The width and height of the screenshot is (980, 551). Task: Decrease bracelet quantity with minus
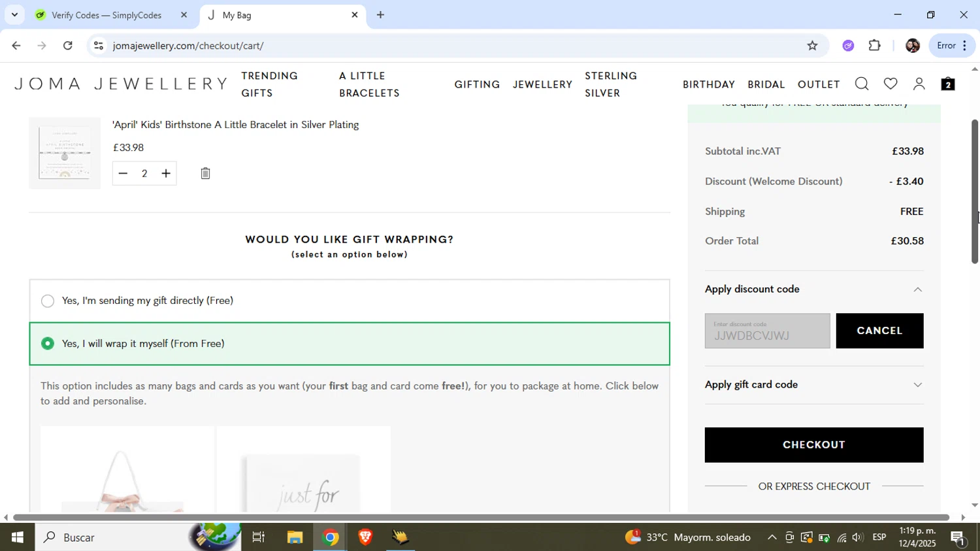pyautogui.click(x=123, y=173)
